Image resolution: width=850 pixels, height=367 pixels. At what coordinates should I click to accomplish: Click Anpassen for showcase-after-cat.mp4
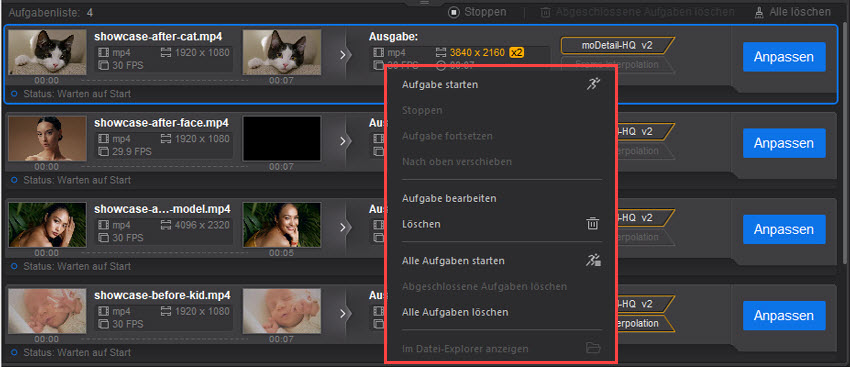(784, 57)
